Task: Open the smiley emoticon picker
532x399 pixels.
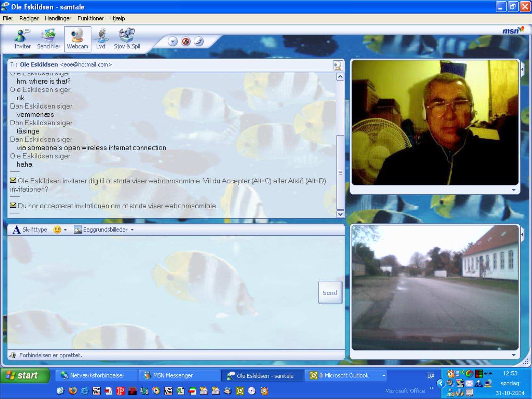Action: [57, 230]
